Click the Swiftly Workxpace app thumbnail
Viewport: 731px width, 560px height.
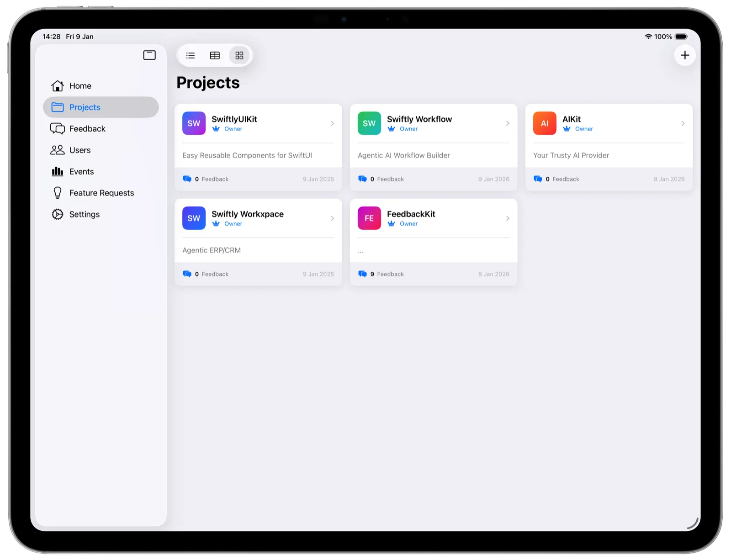click(x=194, y=218)
